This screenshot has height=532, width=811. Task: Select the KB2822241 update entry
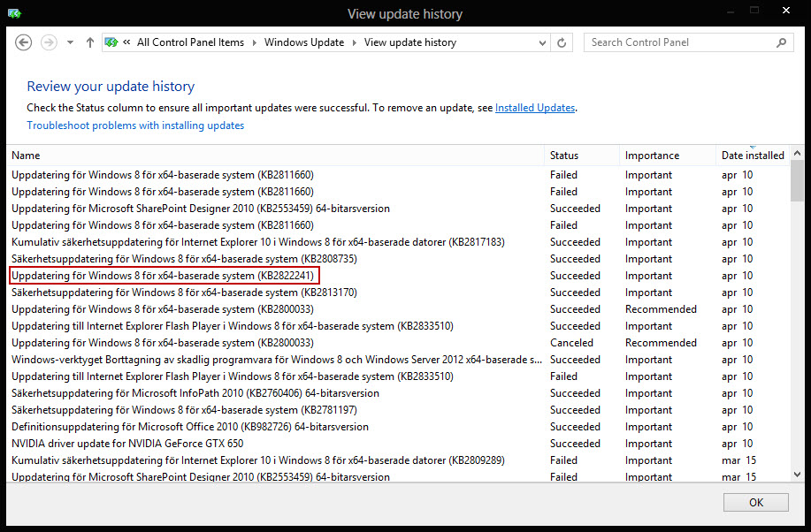[x=164, y=276]
